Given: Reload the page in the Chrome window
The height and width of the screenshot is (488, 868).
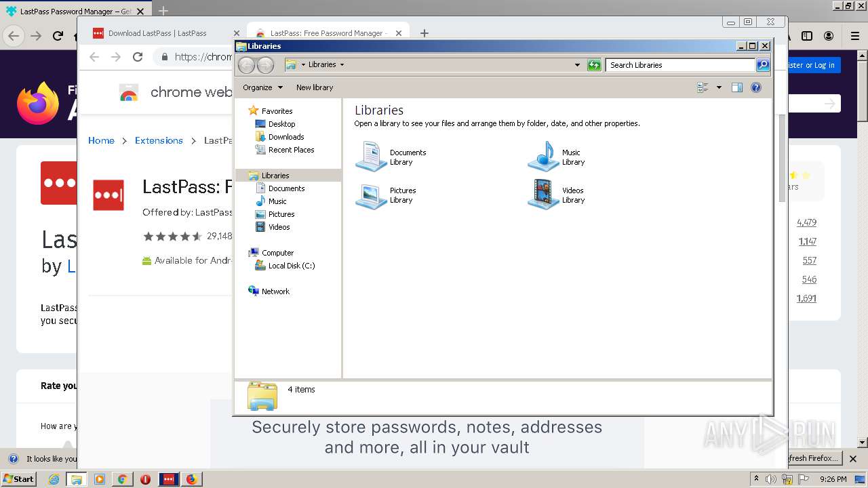Looking at the screenshot, I should (138, 57).
